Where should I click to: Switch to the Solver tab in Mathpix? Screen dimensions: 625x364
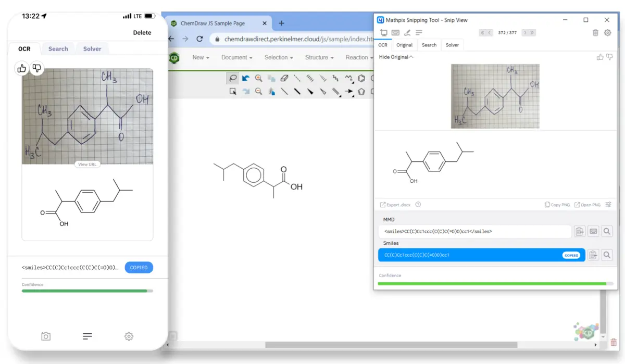[x=452, y=45]
